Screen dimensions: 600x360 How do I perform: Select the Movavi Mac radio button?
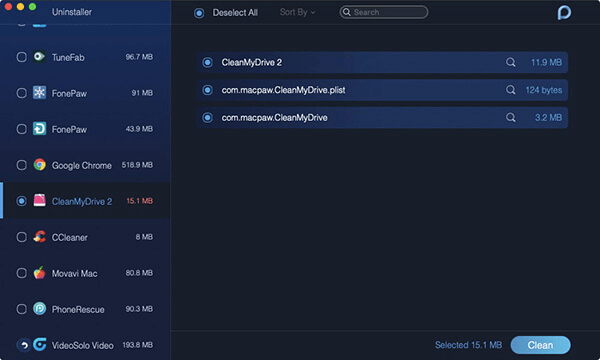21,273
